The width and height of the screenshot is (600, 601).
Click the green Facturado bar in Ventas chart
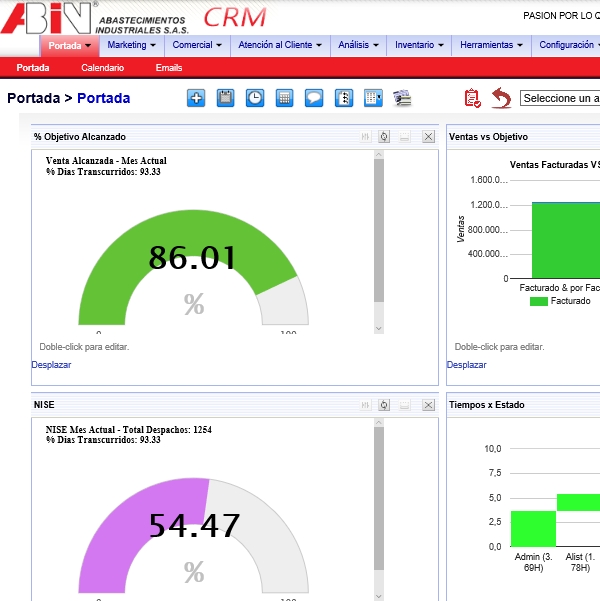point(566,241)
